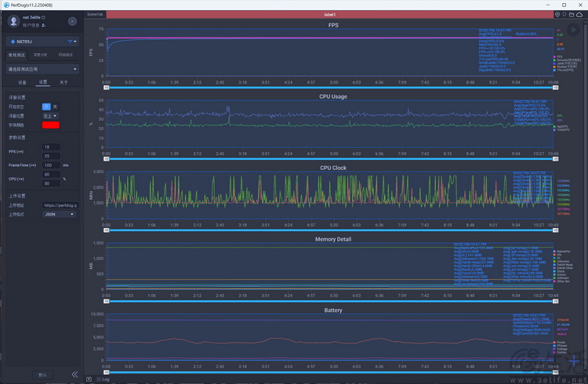Image resolution: width=588 pixels, height=384 pixels.
Task: Click the round record button beside account info
Action: click(x=72, y=21)
